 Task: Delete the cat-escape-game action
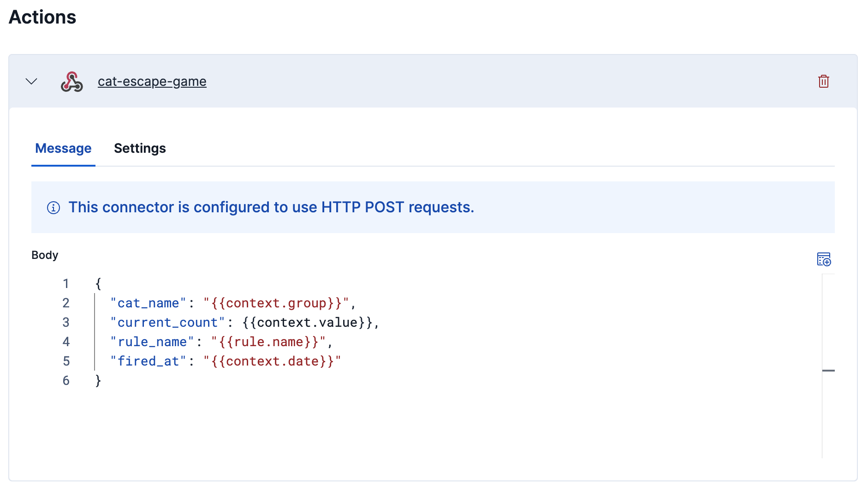pos(823,81)
